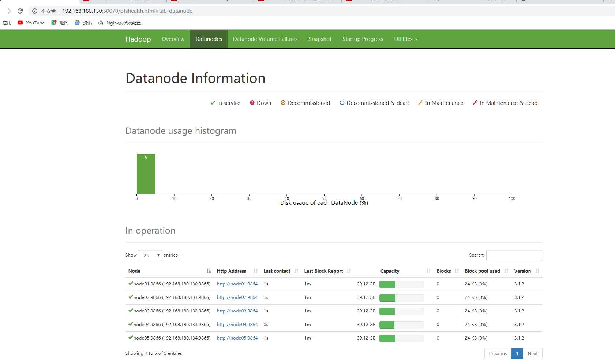Select the Datanodes tab
Viewport: 615px width, 364px height.
209,39
